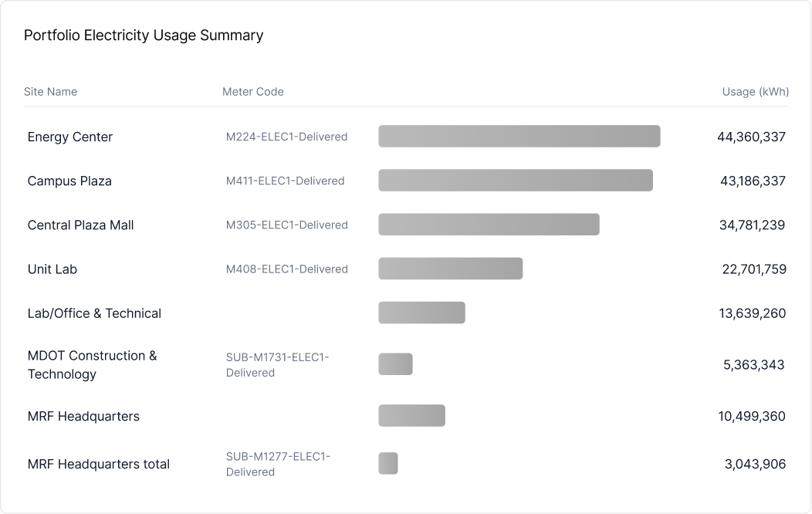Click the MRF Headquarters total usage bar
This screenshot has height=514, width=812.
(x=388, y=464)
